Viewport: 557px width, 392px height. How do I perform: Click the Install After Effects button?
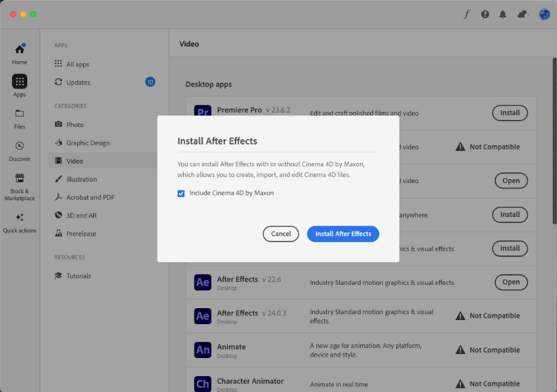click(343, 234)
